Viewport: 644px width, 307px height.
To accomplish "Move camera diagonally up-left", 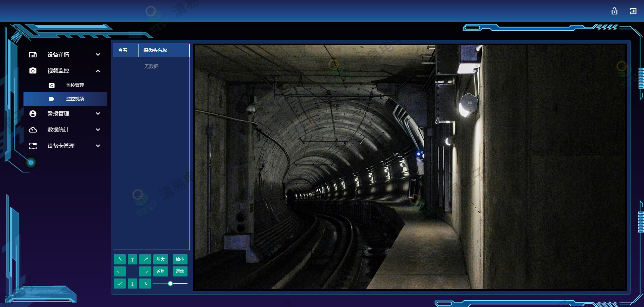I will pyautogui.click(x=120, y=259).
